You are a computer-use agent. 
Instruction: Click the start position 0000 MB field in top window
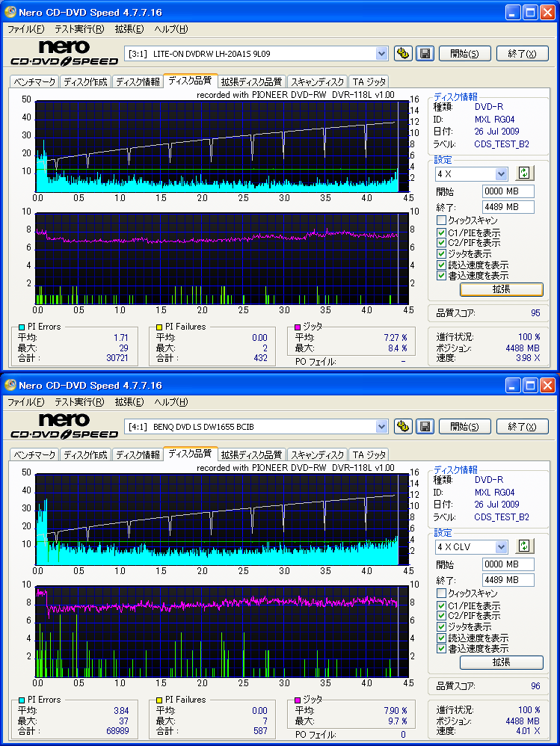(x=508, y=191)
